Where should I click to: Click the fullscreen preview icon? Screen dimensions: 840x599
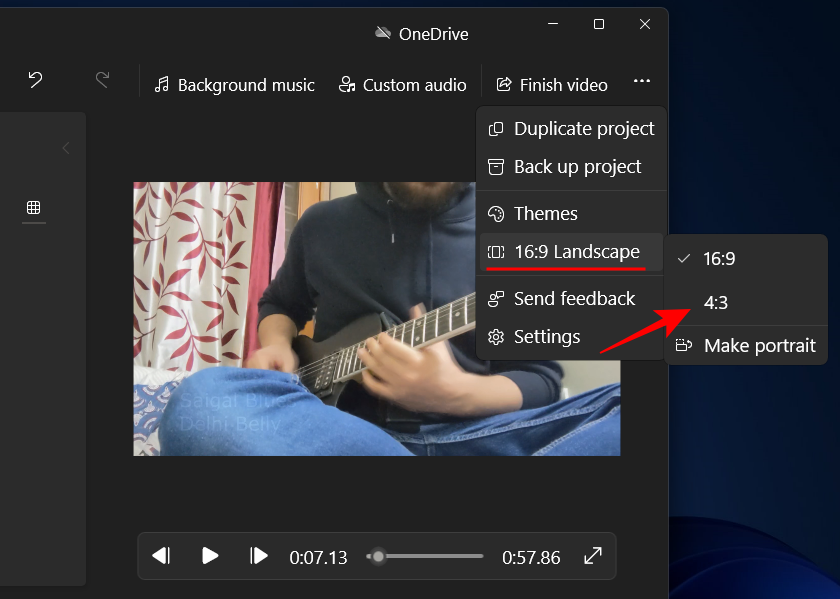point(593,556)
